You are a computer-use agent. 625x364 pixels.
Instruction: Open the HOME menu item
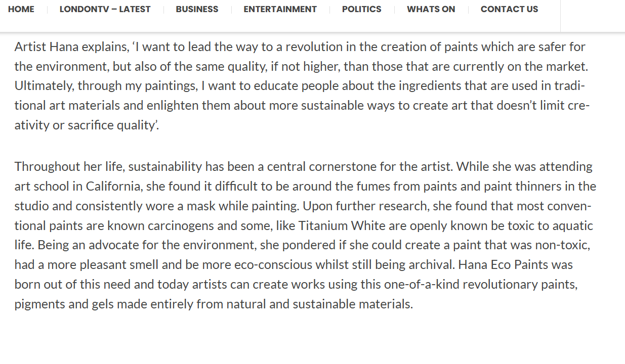(x=21, y=9)
